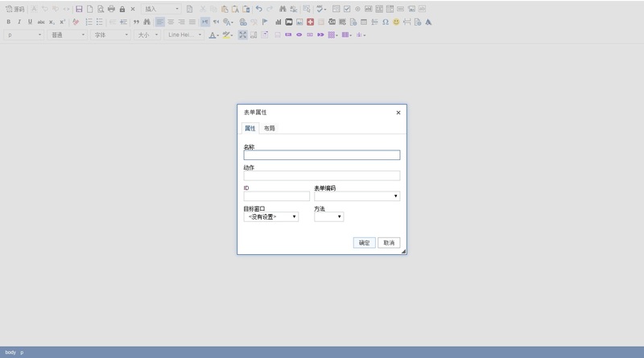Toggle left text alignment

tap(160, 22)
